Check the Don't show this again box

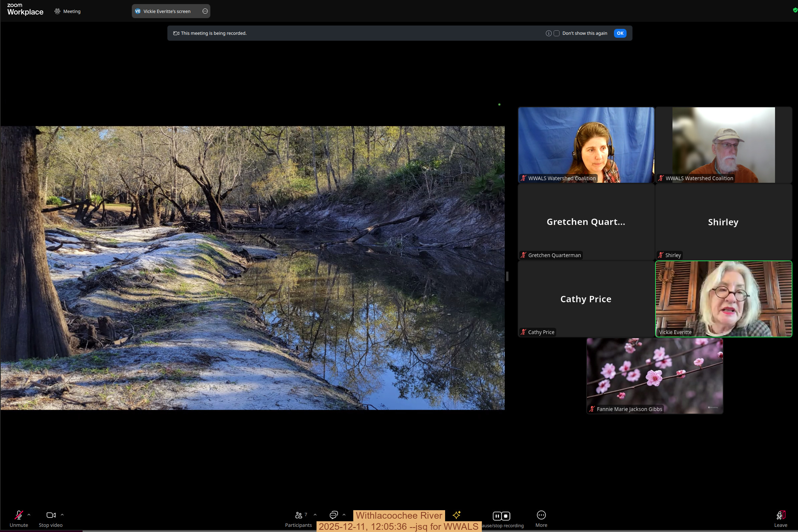[557, 33]
